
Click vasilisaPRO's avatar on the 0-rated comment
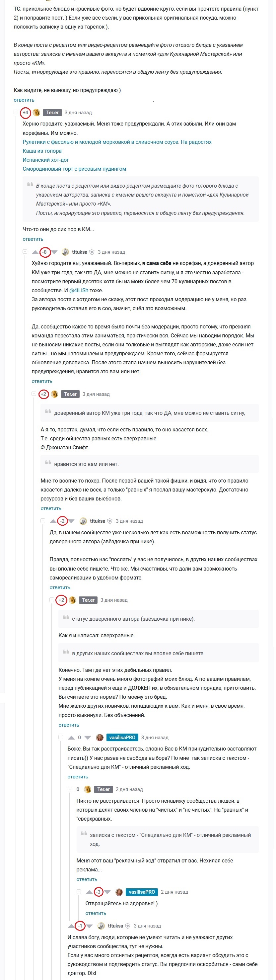(100, 737)
